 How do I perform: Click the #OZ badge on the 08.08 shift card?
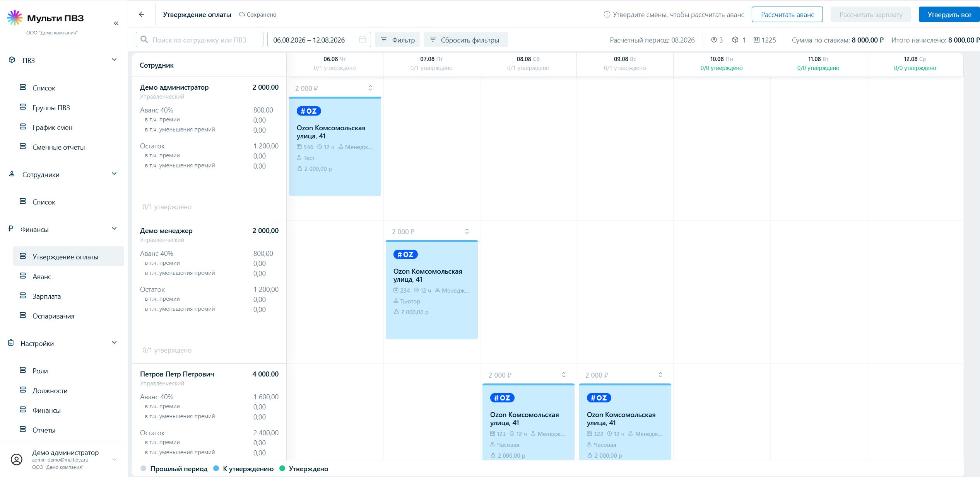pos(502,398)
